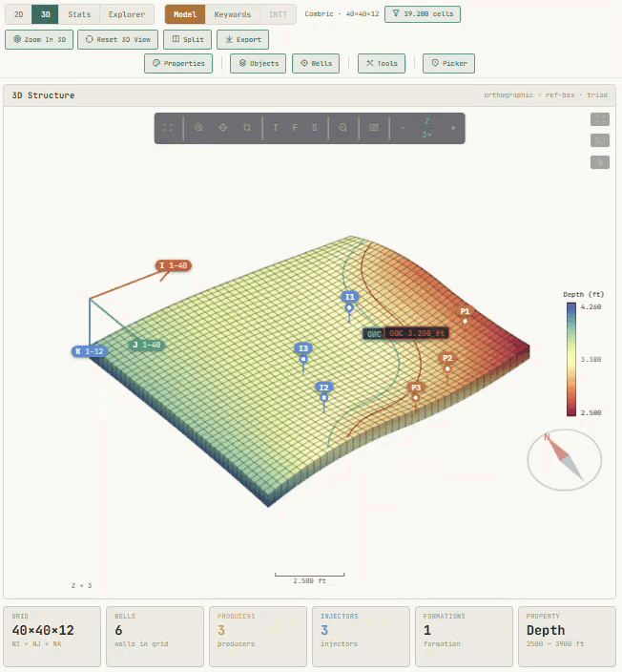
Task: Click the Split view button
Action: coord(187,39)
